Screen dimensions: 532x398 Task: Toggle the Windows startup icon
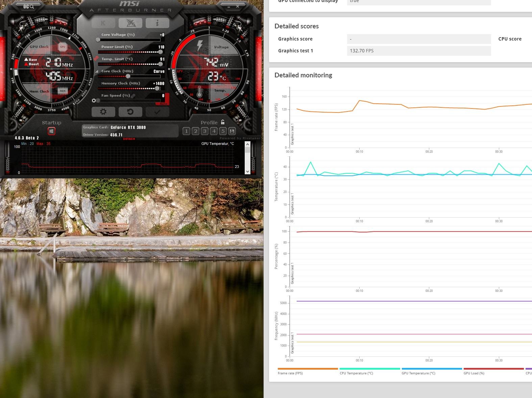tap(51, 131)
